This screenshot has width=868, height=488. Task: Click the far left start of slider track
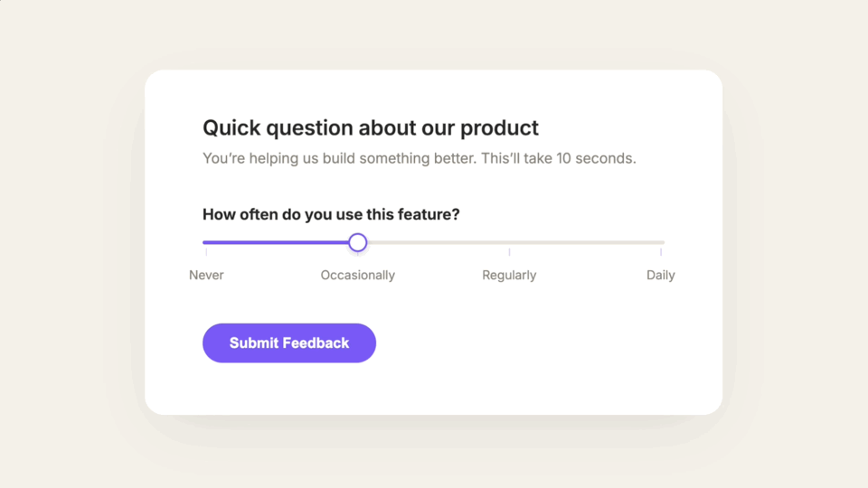point(205,242)
